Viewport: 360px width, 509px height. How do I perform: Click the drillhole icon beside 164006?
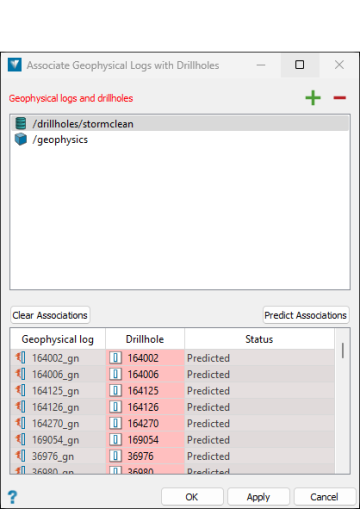tap(115, 374)
